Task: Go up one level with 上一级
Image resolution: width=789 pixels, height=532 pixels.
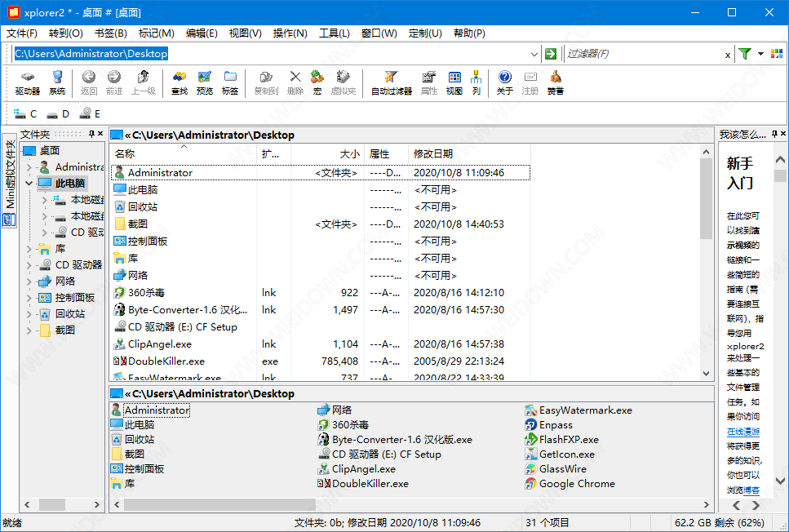Action: coord(144,83)
